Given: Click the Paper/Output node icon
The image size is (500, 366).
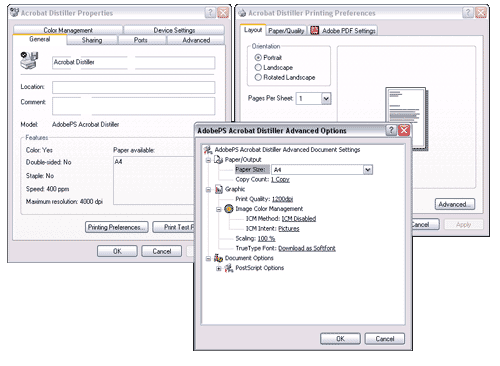Looking at the screenshot, I should tap(218, 160).
